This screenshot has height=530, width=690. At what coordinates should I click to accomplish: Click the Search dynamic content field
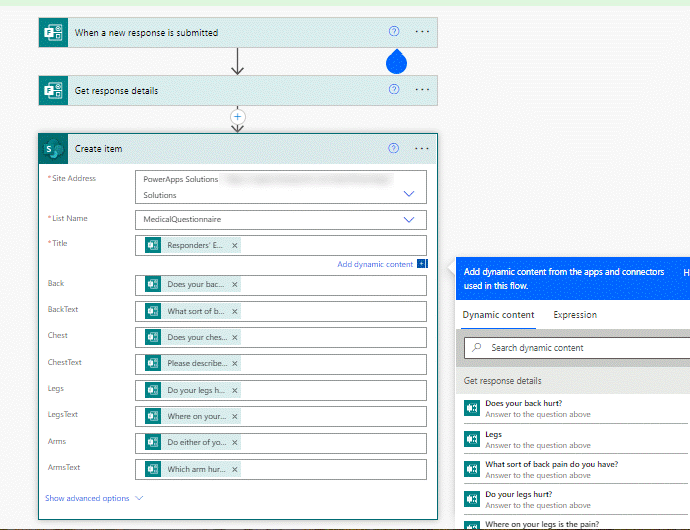(x=577, y=348)
